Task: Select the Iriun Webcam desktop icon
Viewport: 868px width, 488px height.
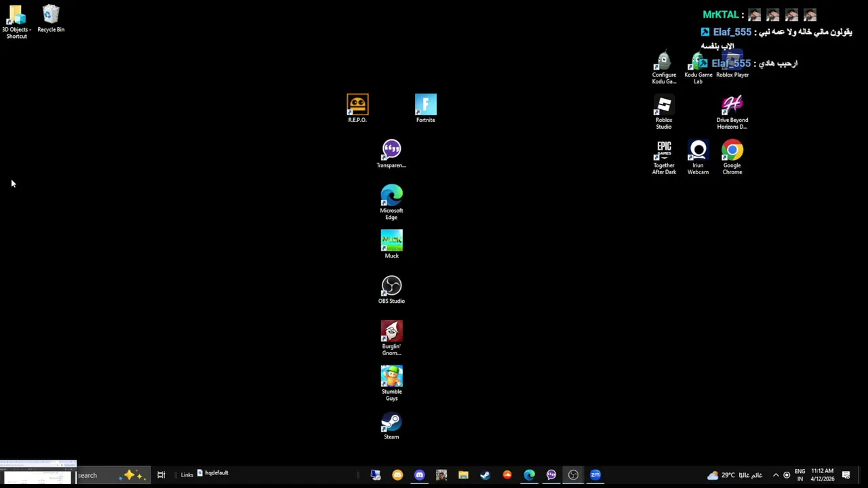Action: [698, 158]
